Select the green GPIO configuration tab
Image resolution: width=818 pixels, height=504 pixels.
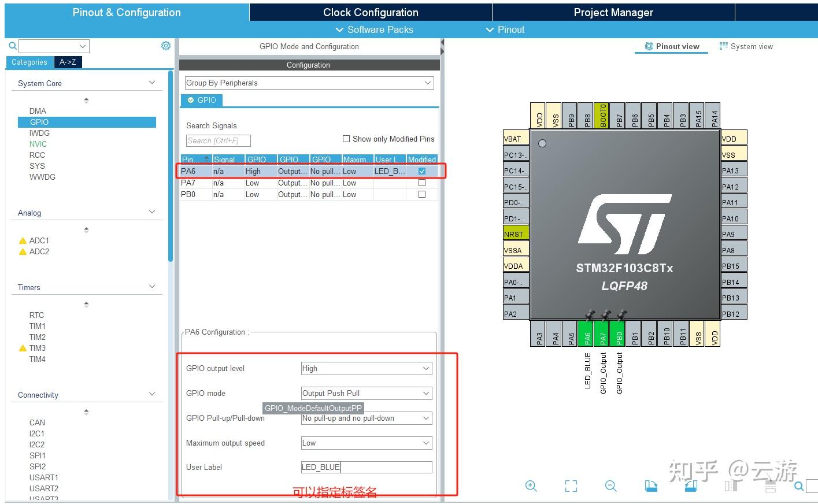[202, 100]
